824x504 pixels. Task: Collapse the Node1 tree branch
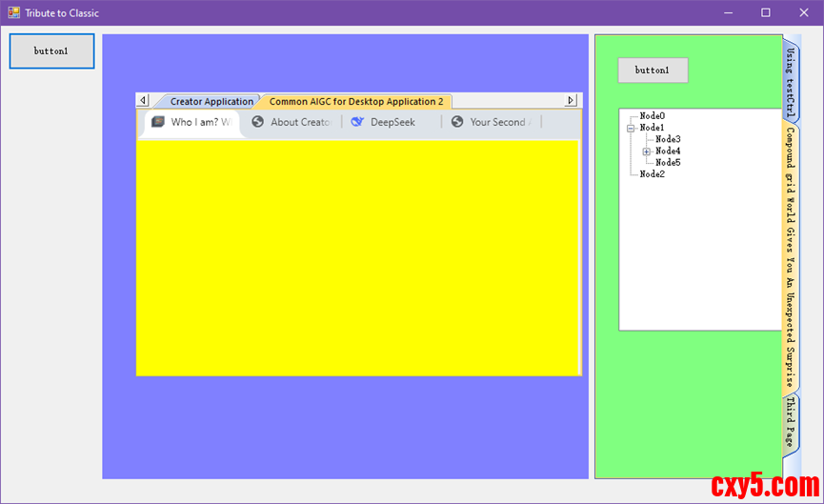click(x=631, y=128)
